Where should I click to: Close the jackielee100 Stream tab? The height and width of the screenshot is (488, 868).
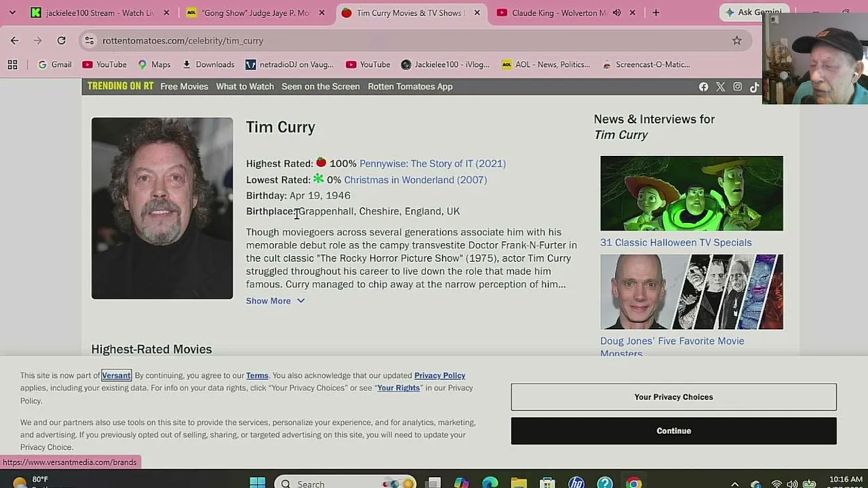click(x=166, y=13)
